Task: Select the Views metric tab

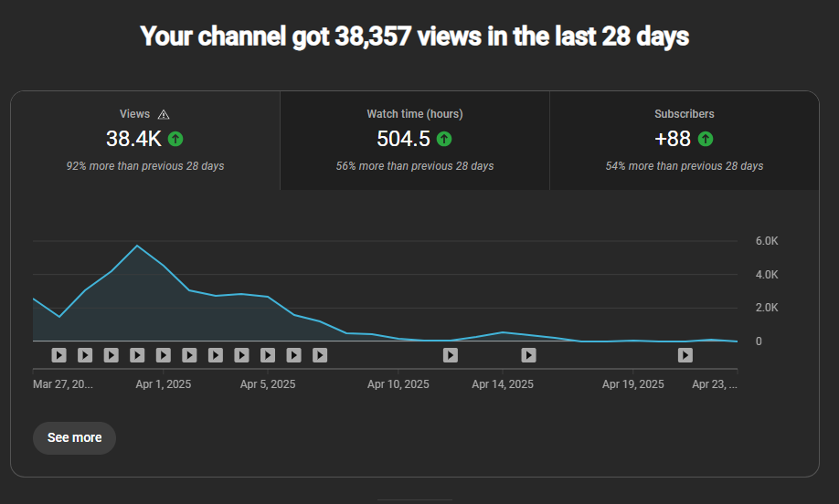Action: (x=145, y=140)
